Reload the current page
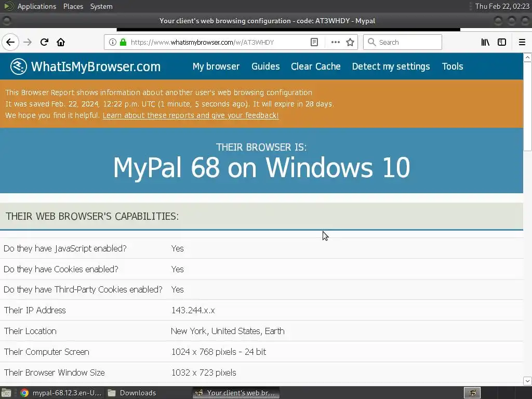 pos(44,42)
